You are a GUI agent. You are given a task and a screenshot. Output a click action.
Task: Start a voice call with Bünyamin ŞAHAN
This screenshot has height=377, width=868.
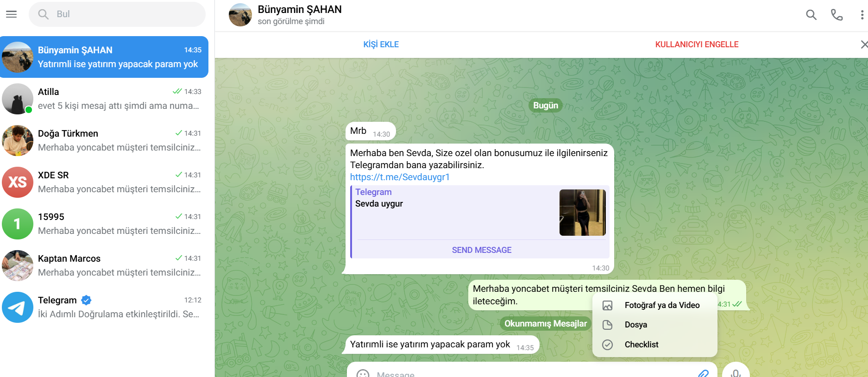(x=837, y=15)
